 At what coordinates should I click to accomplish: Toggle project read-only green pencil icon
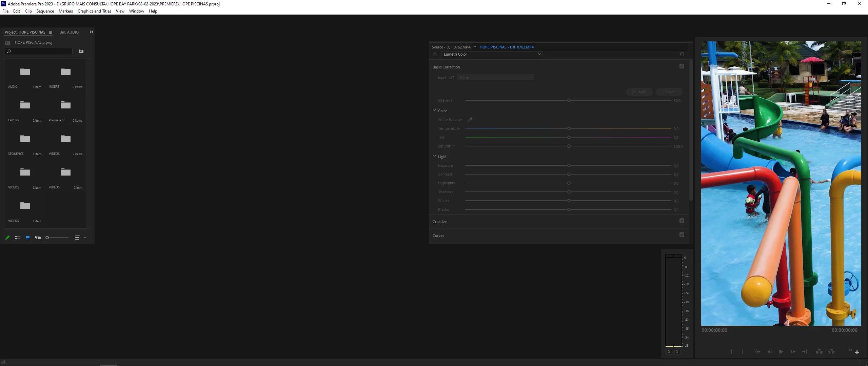tap(7, 238)
